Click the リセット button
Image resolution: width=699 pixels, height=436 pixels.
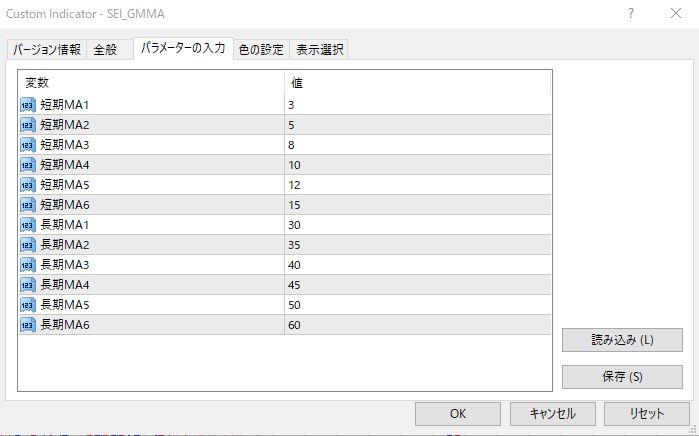[x=646, y=413]
